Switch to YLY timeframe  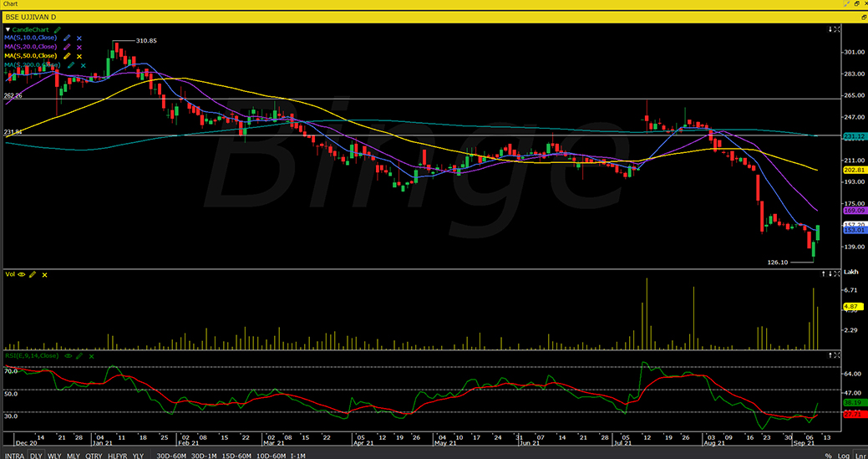tap(139, 455)
